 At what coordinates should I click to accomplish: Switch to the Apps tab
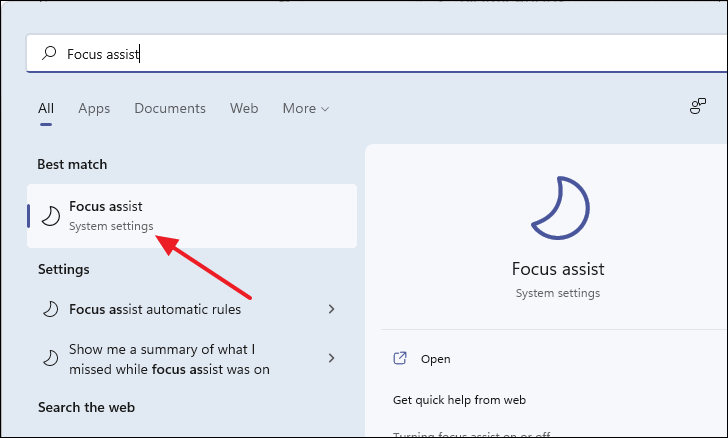click(94, 108)
